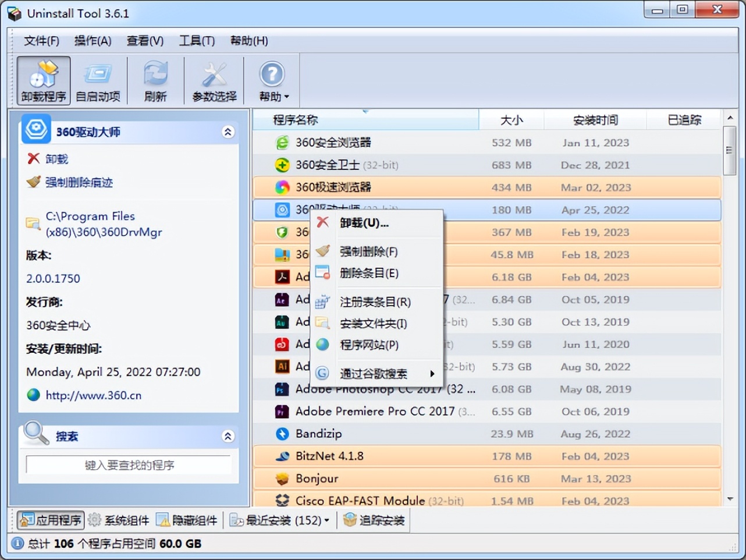The height and width of the screenshot is (560, 746).
Task: Click the 追踪安装 button at the bottom
Action: point(374,520)
